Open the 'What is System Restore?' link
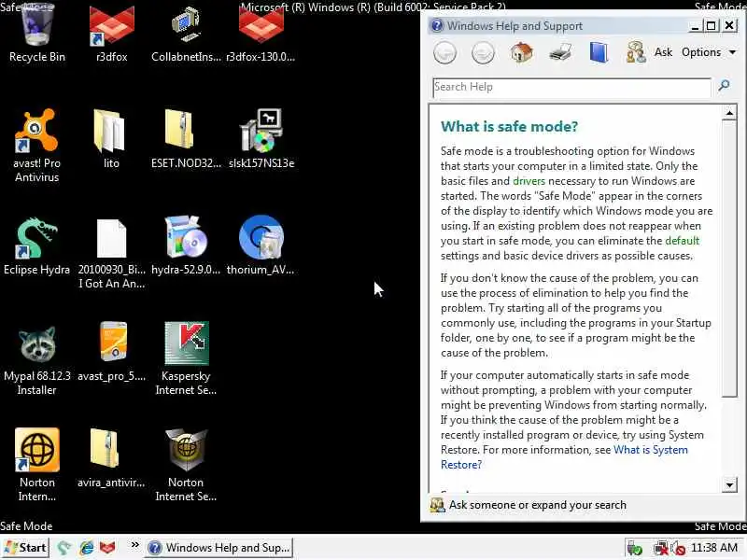The height and width of the screenshot is (560, 747). [x=564, y=457]
